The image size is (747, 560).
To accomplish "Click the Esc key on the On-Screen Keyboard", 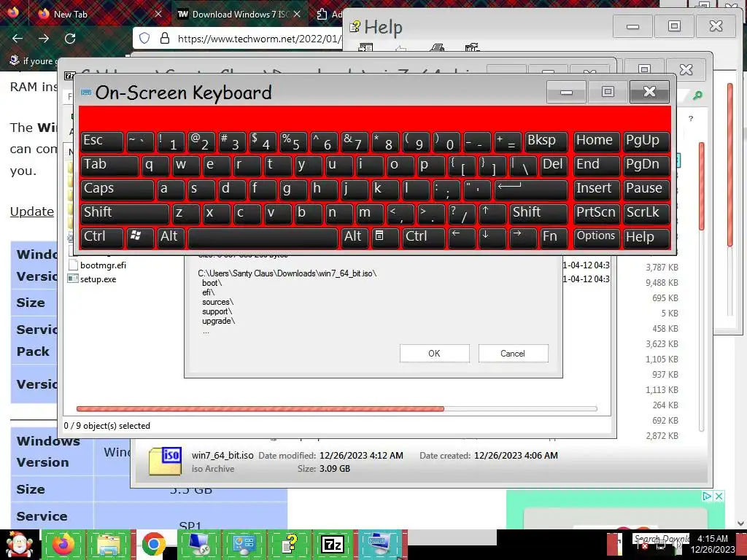I will tap(102, 141).
